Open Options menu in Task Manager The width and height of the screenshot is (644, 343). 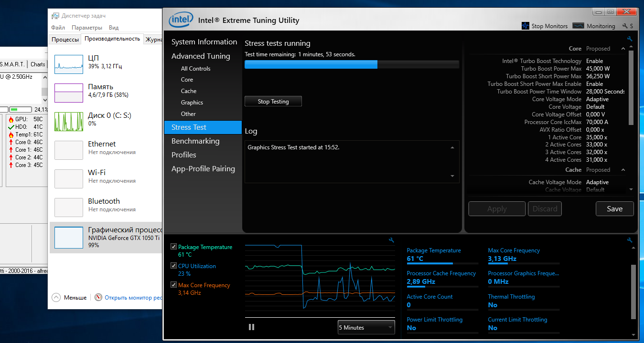87,28
